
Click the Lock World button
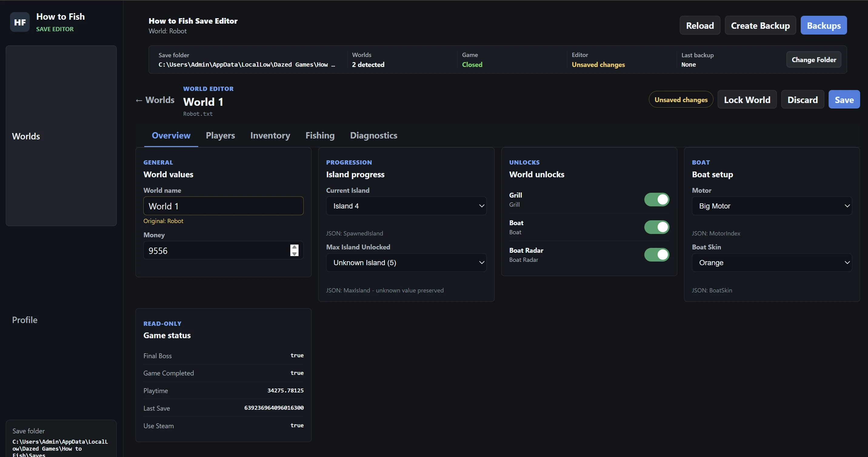(x=747, y=99)
